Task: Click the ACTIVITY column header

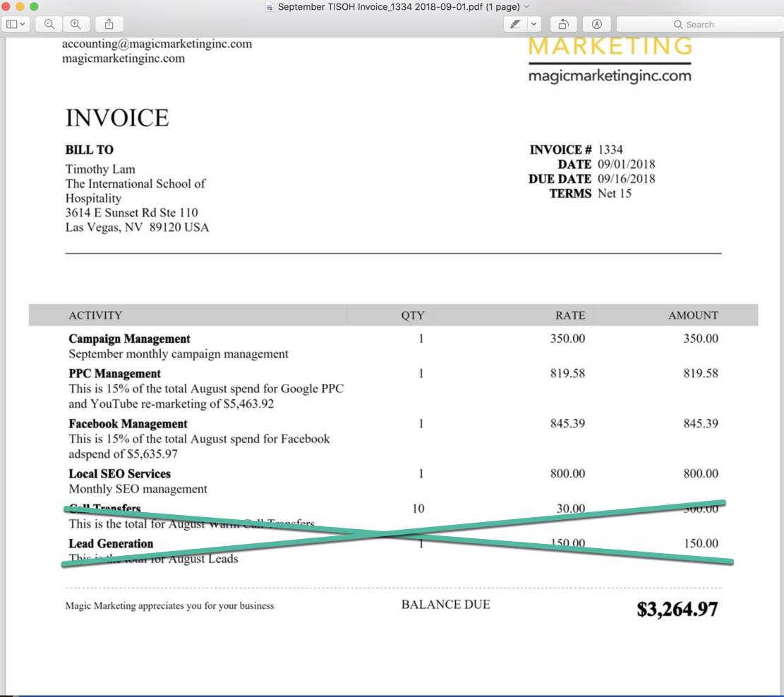Action: coord(95,315)
